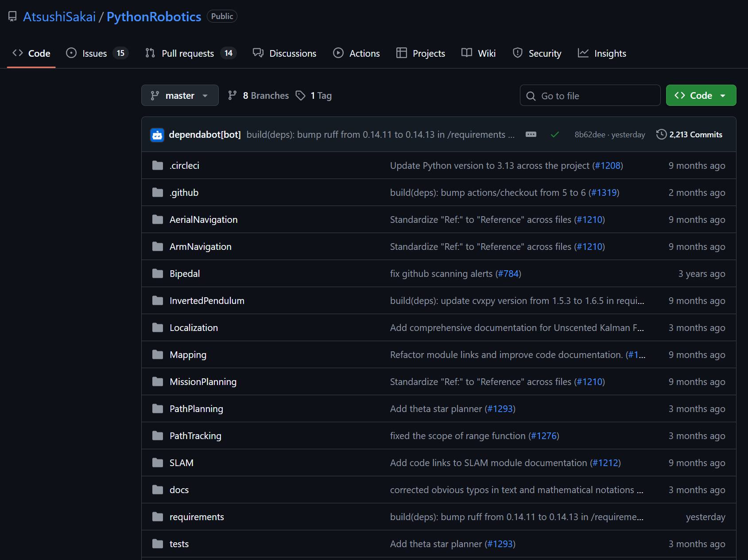
Task: Open the Security tab
Action: click(x=537, y=53)
